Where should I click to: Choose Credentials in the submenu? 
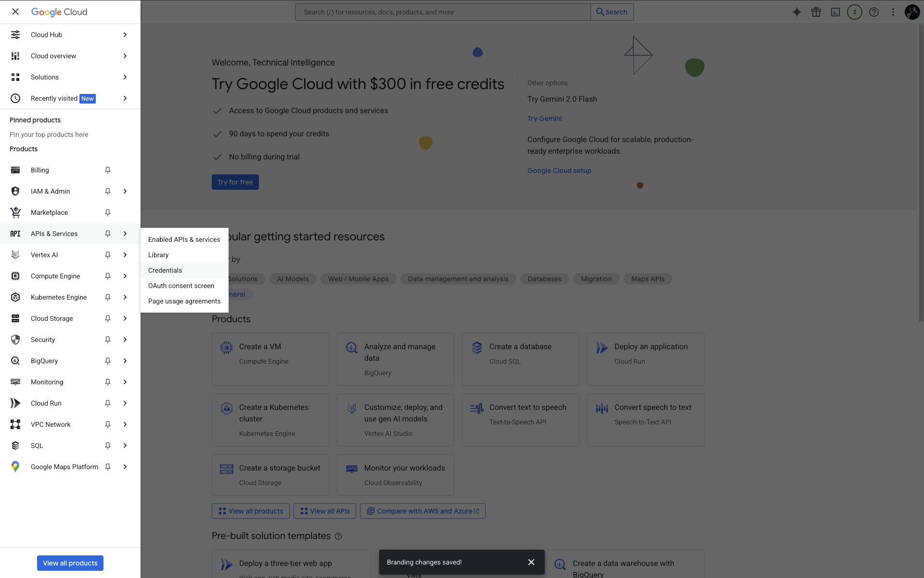tap(184, 270)
